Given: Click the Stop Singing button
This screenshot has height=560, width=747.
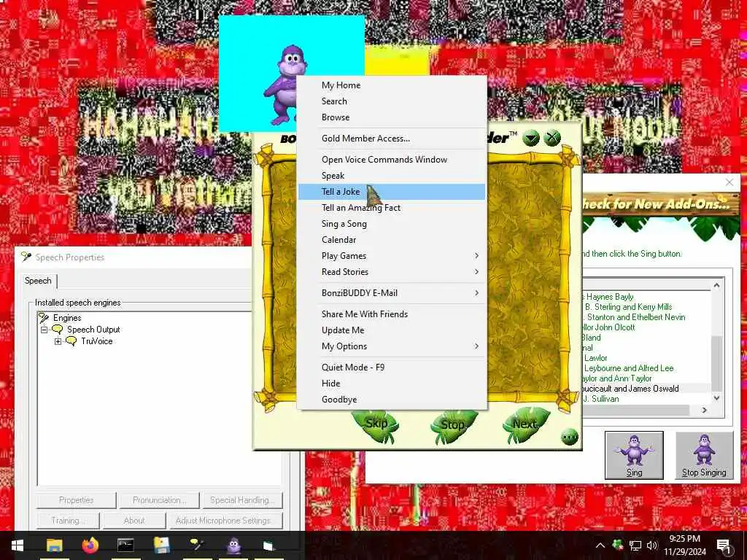Looking at the screenshot, I should [704, 455].
